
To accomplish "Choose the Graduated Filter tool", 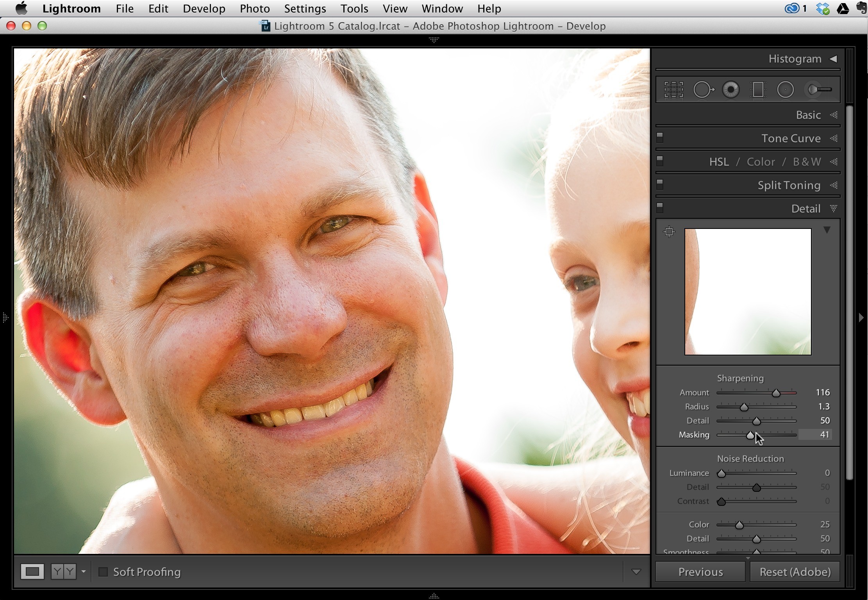I will coord(758,90).
